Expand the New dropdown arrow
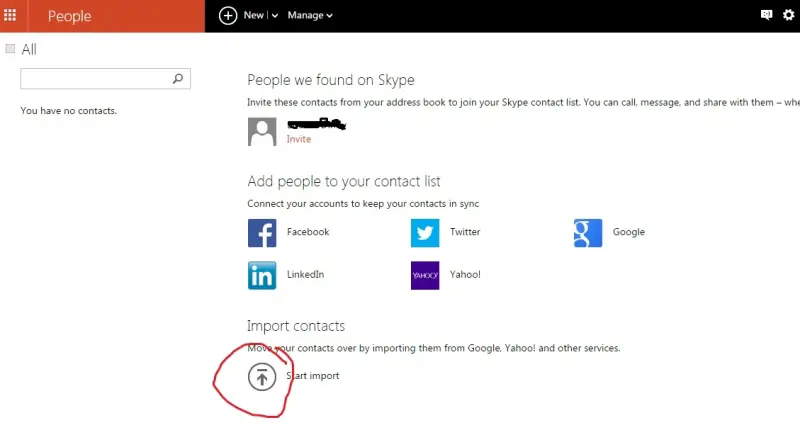Viewport: 800px width, 447px height. pos(274,16)
